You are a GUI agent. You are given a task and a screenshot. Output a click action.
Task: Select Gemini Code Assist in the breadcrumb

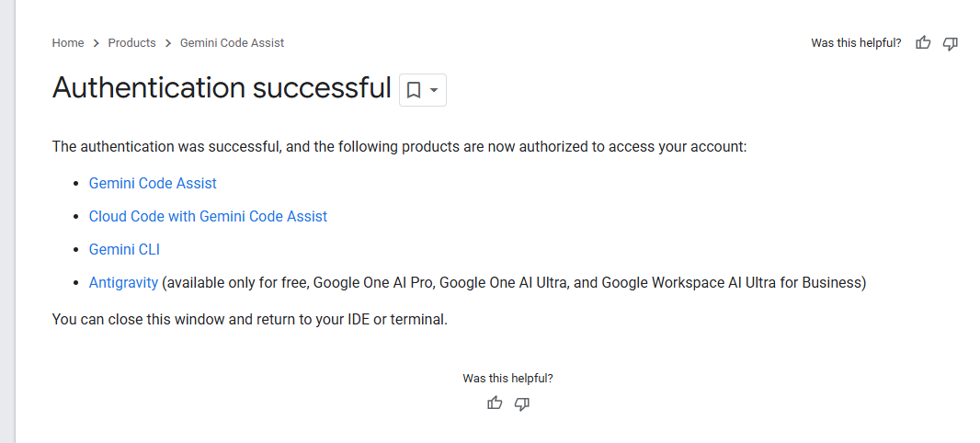point(232,43)
